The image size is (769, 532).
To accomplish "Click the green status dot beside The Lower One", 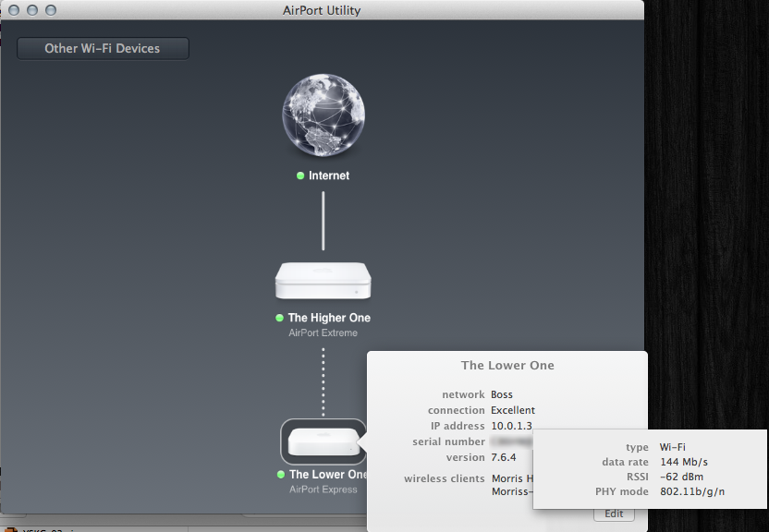I will (x=281, y=475).
